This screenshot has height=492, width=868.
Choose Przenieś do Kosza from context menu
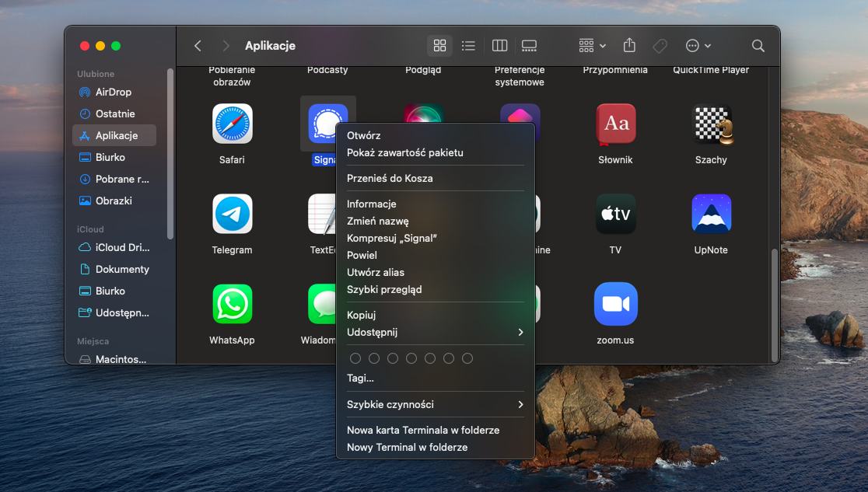tap(390, 179)
